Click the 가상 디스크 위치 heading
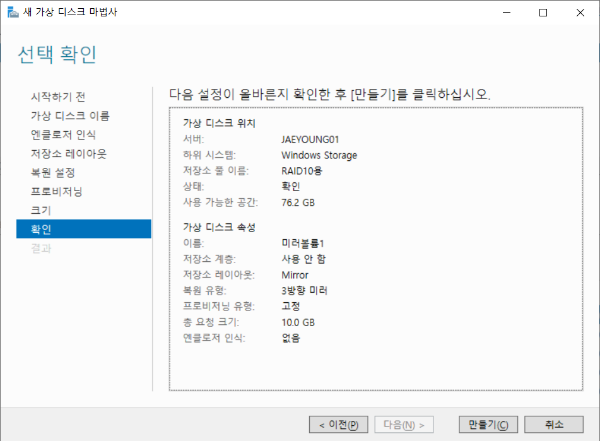The image size is (600, 441). [219, 123]
